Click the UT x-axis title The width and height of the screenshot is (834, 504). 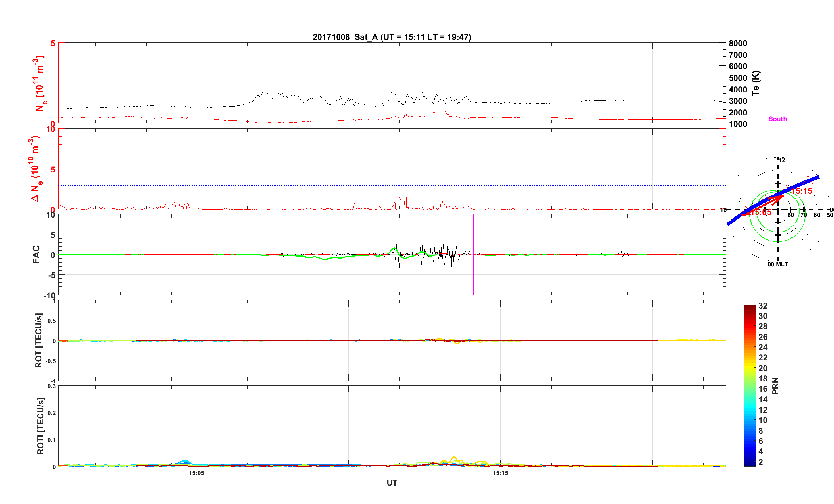392,483
